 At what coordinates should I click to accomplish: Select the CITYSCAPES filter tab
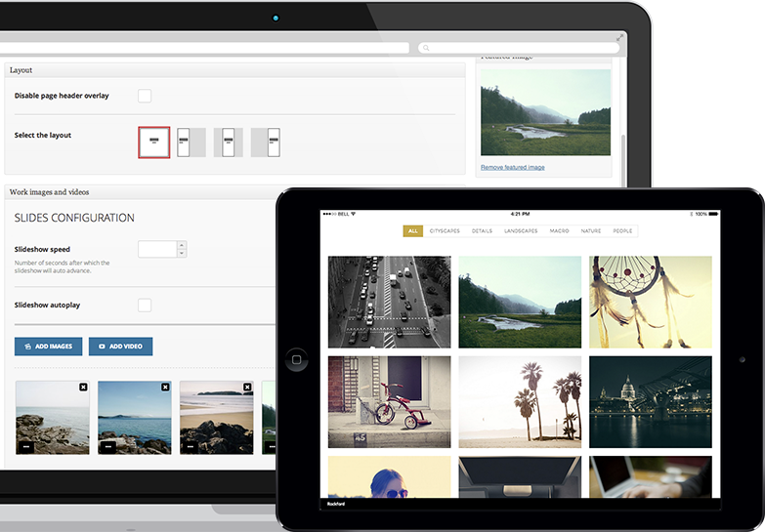[445, 231]
